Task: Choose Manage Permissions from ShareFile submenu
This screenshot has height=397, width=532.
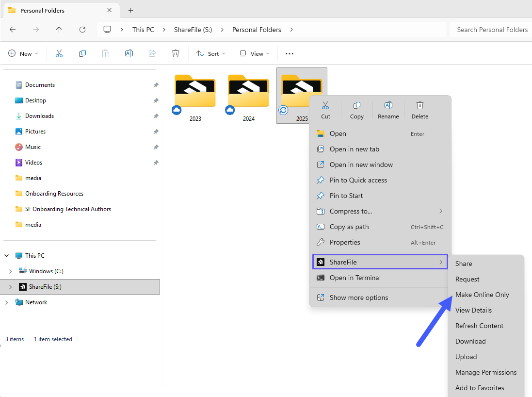Action: click(485, 372)
